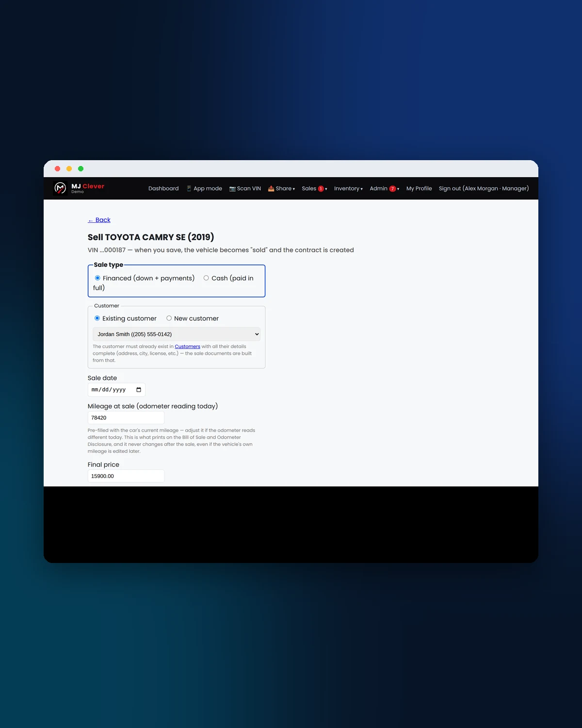582x728 pixels.
Task: Open the Jordan Smith customer dropdown
Action: [177, 334]
